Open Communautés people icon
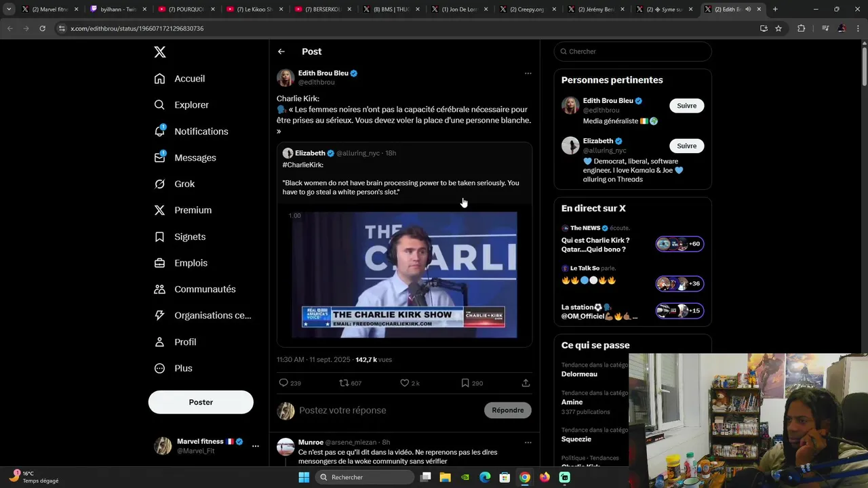This screenshot has width=868, height=488. click(x=159, y=289)
